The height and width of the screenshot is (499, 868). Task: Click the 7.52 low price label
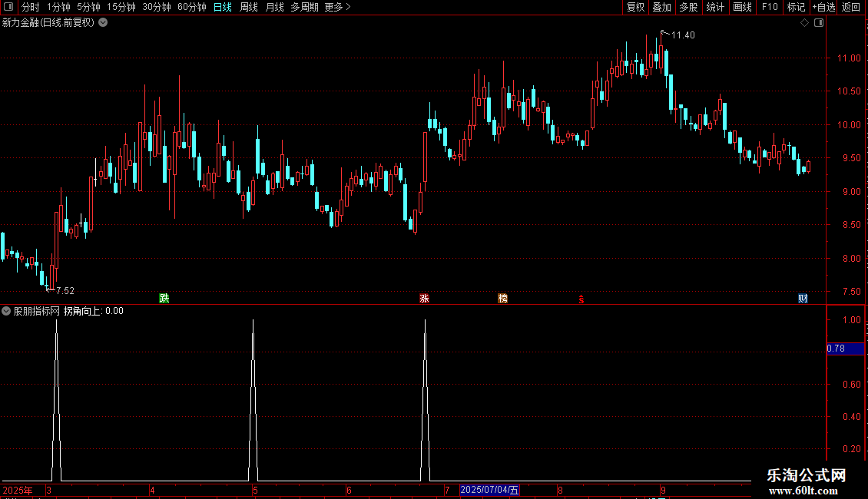(65, 290)
